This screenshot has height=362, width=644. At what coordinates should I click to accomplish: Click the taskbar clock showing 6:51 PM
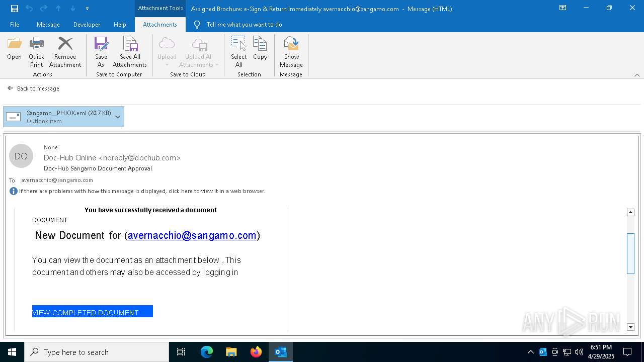pos(601,352)
